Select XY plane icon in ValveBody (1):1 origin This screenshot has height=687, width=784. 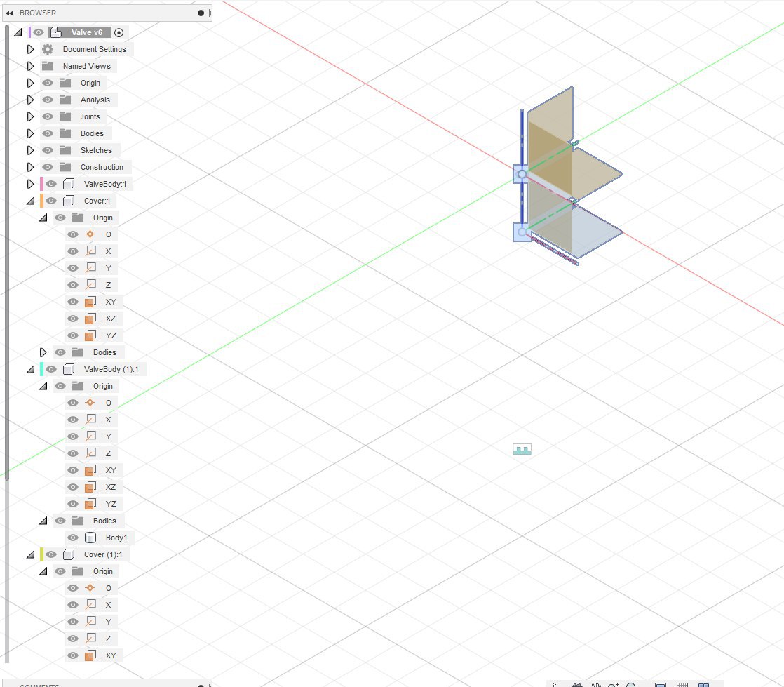[90, 470]
